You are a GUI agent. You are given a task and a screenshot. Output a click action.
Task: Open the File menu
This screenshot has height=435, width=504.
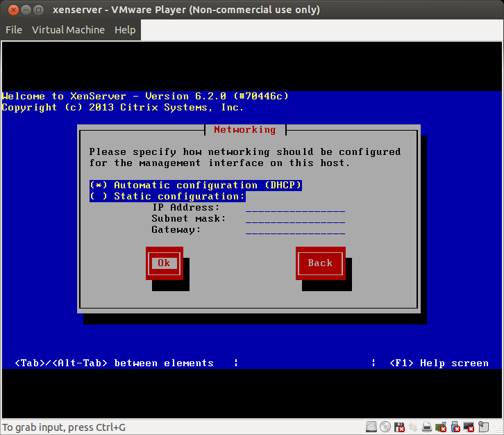click(14, 30)
